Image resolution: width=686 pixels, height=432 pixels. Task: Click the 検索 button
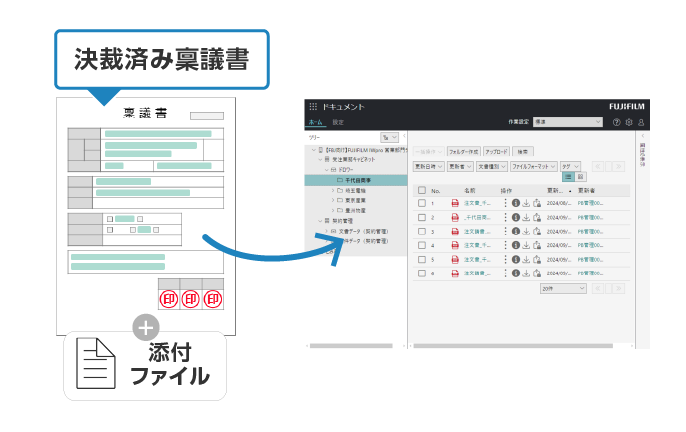pyautogui.click(x=522, y=151)
